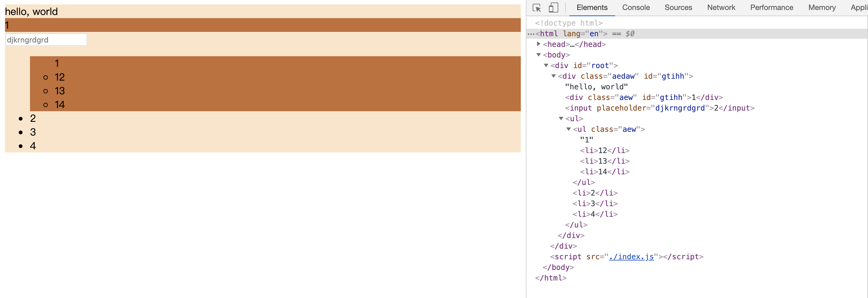Viewport: 868px width, 298px height.
Task: Open the Memory tab
Action: pyautogui.click(x=821, y=8)
